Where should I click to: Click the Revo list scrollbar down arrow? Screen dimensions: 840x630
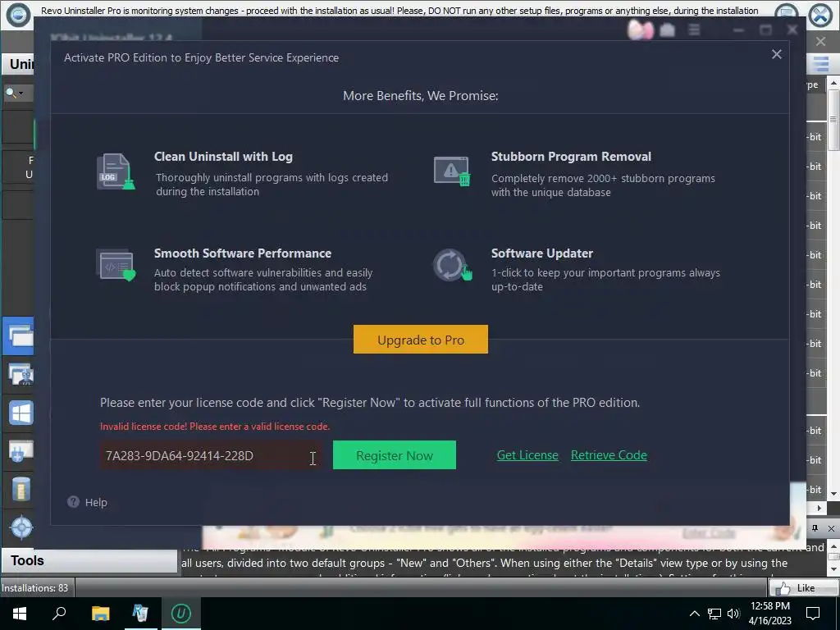pyautogui.click(x=833, y=494)
